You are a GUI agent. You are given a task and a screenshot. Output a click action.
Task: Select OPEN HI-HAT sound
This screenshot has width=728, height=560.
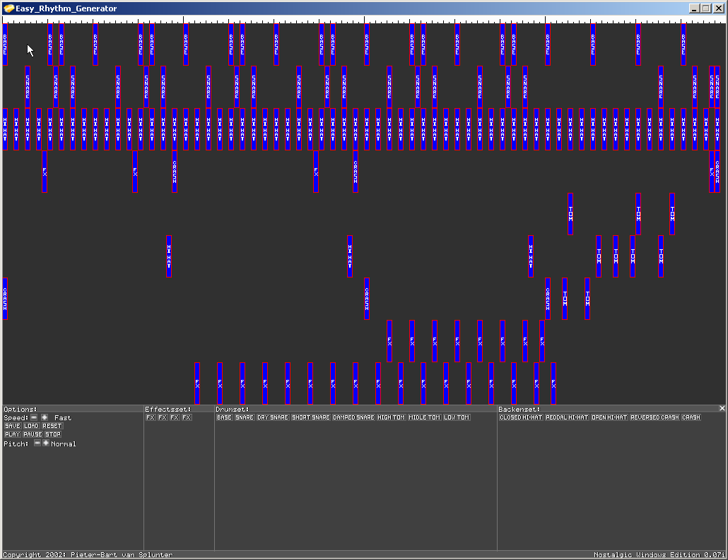(609, 417)
